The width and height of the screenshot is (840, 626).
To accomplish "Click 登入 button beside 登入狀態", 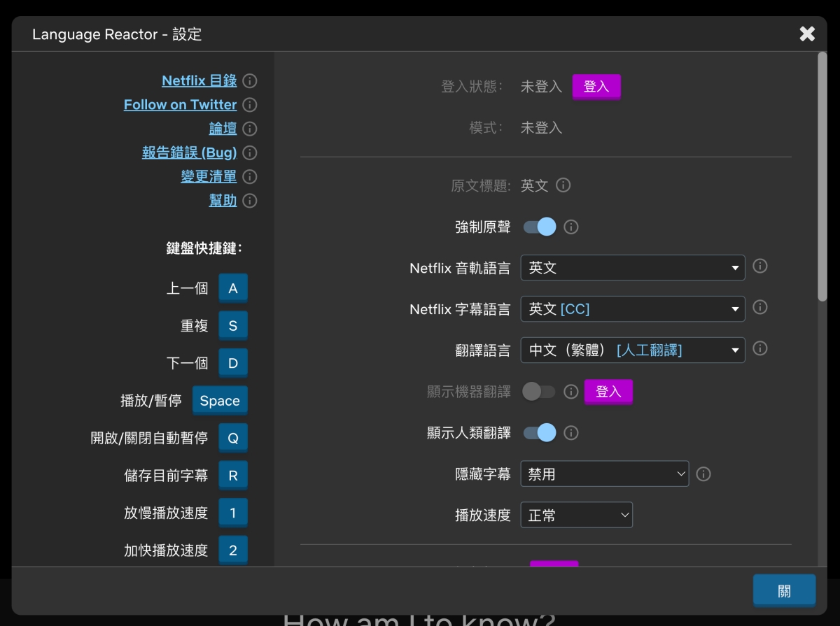I will click(596, 87).
